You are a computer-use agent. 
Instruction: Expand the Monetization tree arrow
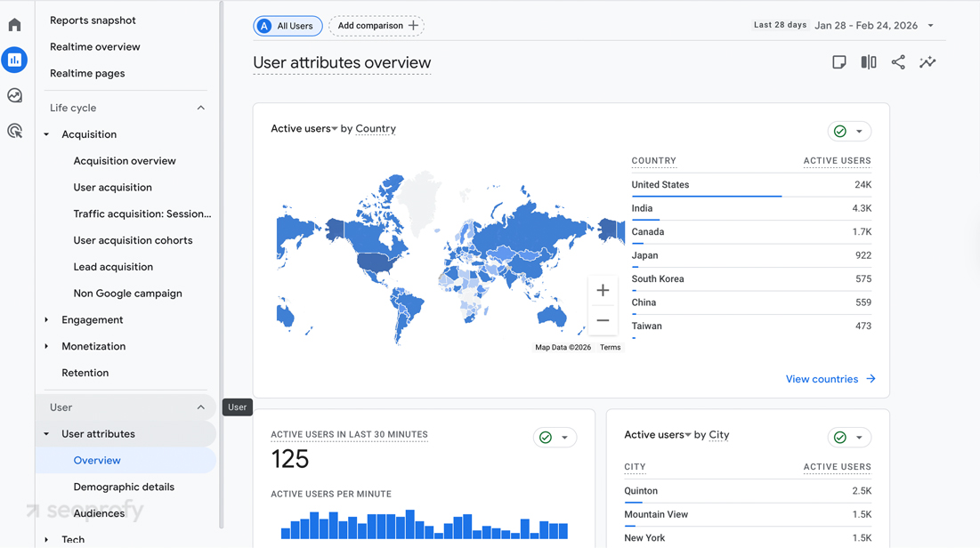click(x=46, y=346)
